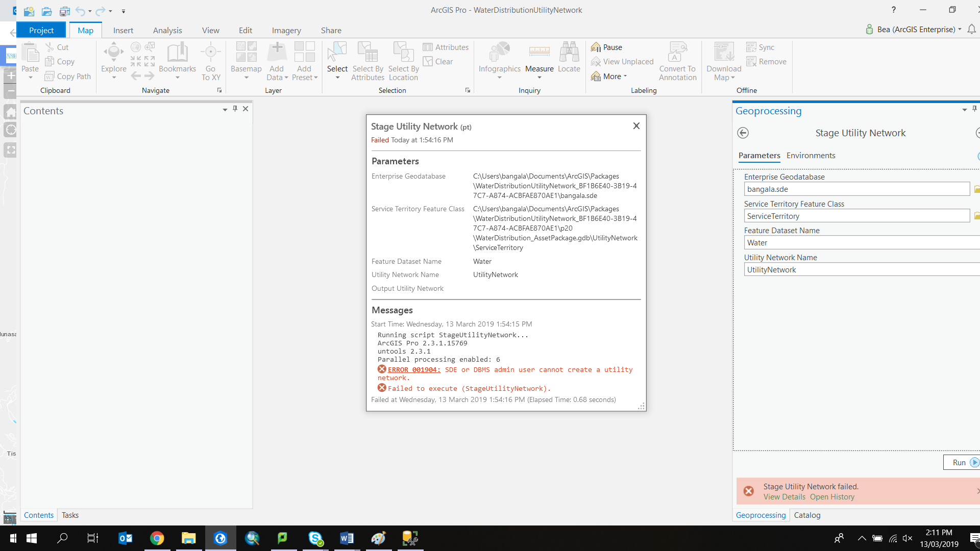Screen dimensions: 980x551
Task: Expand the Select tool dropdown arrow
Action: (337, 78)
